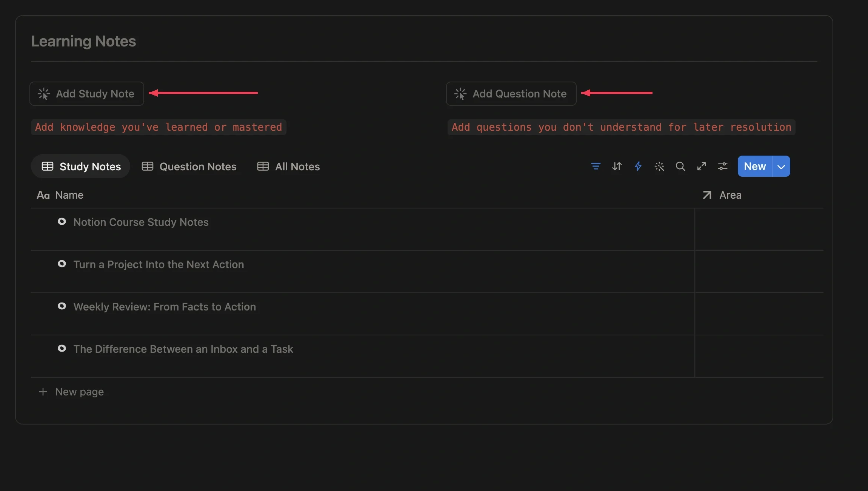This screenshot has width=868, height=491.
Task: Open Notion Course Study Notes page
Action: pos(141,222)
